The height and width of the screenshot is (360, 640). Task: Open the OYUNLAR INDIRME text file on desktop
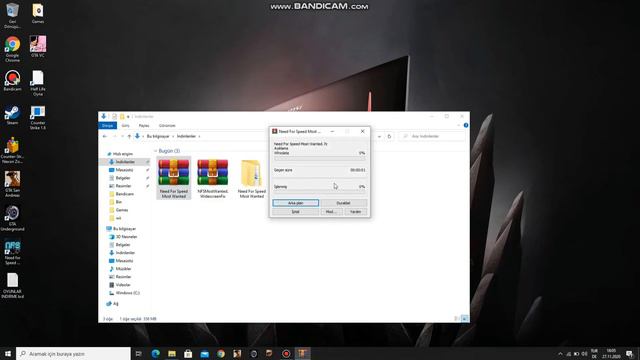coord(13,286)
